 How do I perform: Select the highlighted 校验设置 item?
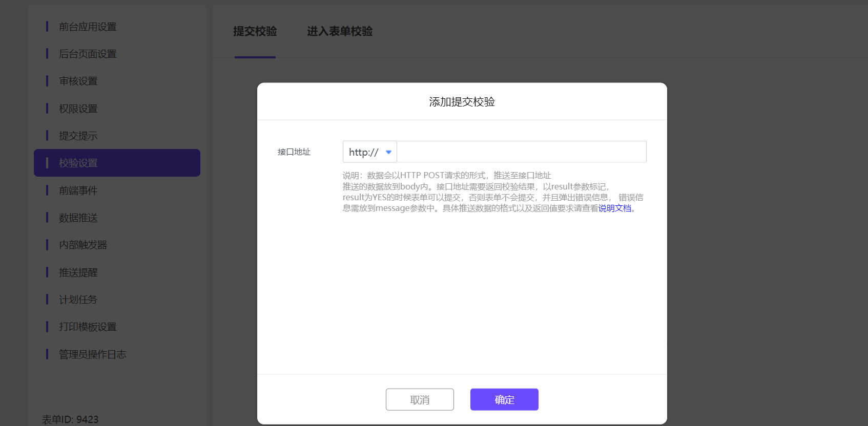pyautogui.click(x=78, y=163)
